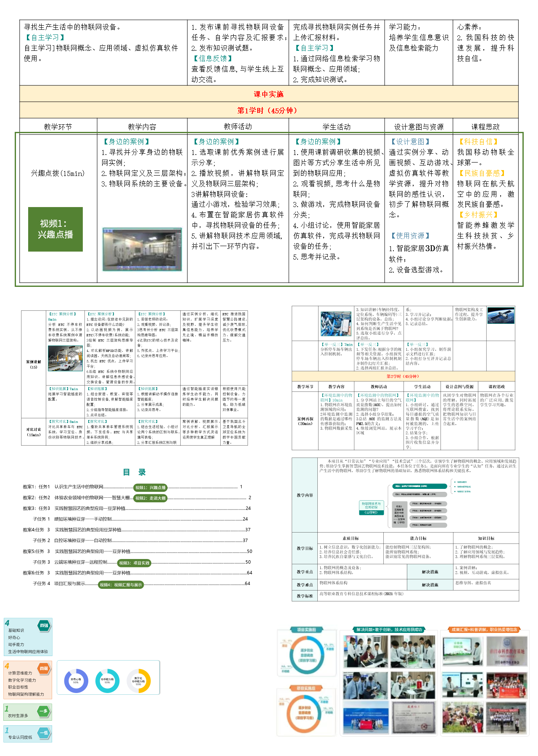Click the orange 【乡村振兴】 label
The width and height of the screenshot is (538, 756).
(478, 215)
